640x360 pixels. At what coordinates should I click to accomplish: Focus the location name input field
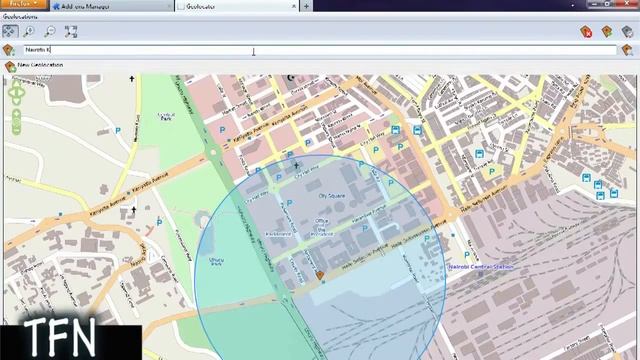click(320, 50)
